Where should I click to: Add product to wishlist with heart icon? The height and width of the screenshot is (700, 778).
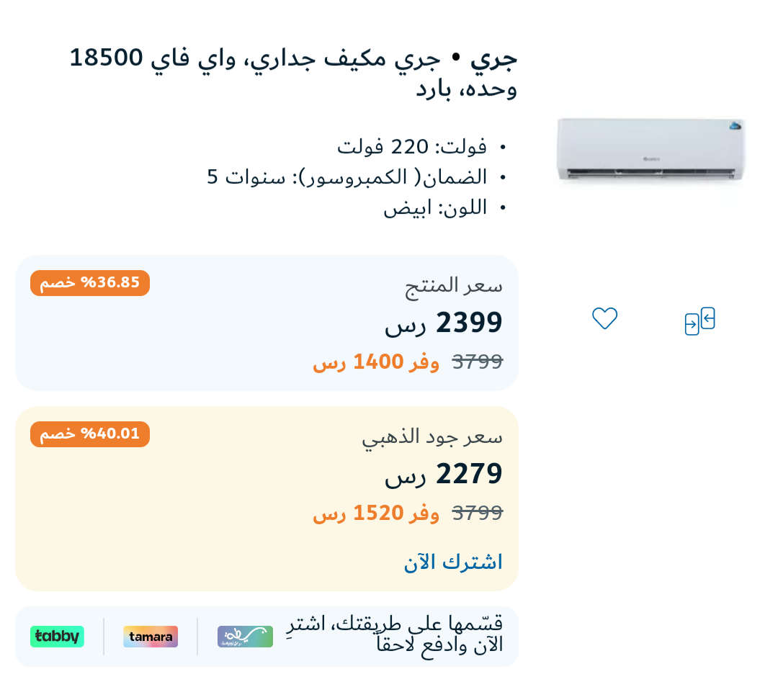[604, 318]
